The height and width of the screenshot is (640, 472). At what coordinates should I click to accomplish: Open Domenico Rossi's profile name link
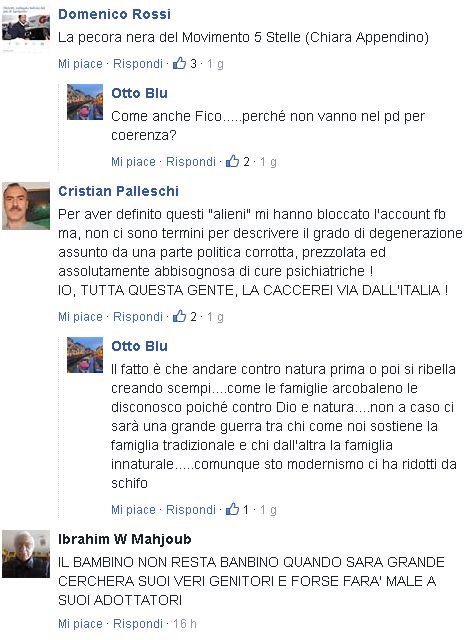pos(114,14)
